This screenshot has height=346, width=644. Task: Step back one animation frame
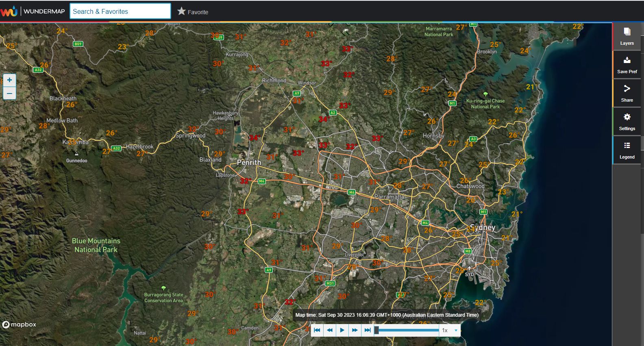pyautogui.click(x=330, y=330)
